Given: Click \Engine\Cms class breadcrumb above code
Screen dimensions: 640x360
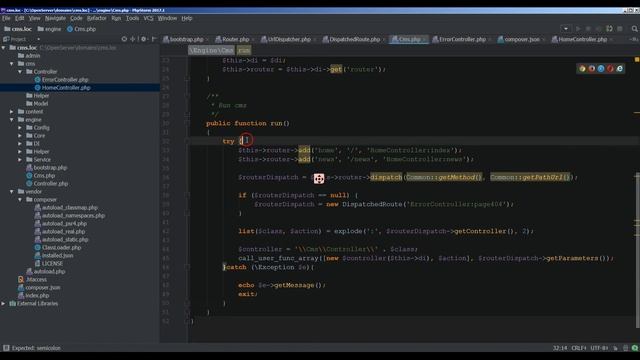Looking at the screenshot, I should [211, 50].
